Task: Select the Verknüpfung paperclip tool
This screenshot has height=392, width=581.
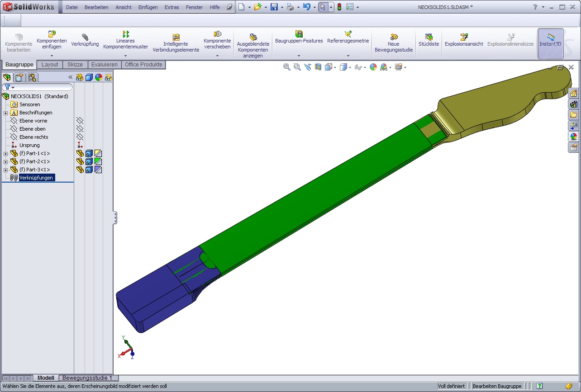Action: click(x=85, y=40)
